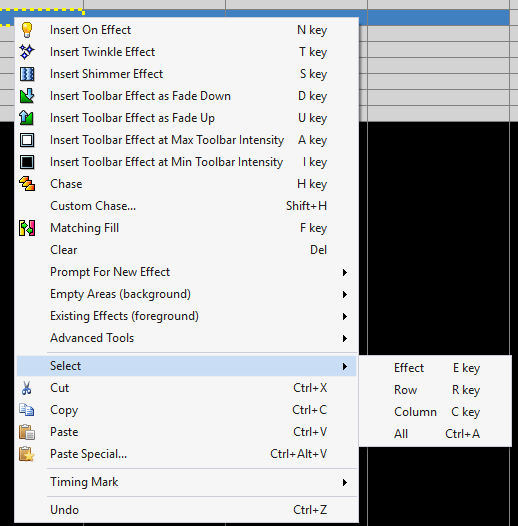Click the Fade Up arrow icon

point(27,118)
